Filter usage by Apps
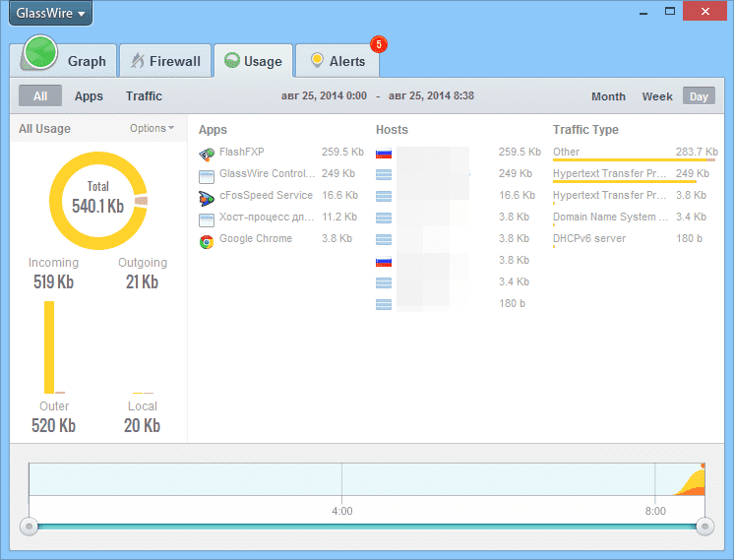 (x=89, y=96)
